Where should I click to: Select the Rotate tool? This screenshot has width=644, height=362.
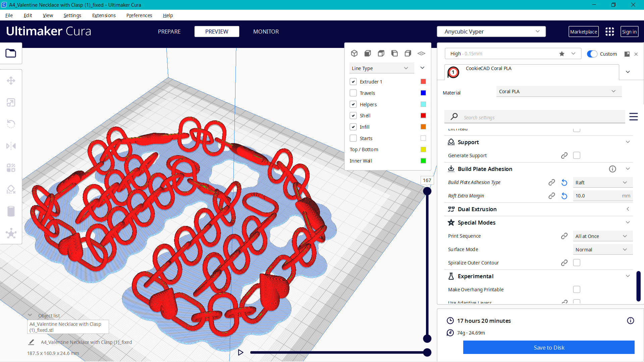(x=11, y=124)
